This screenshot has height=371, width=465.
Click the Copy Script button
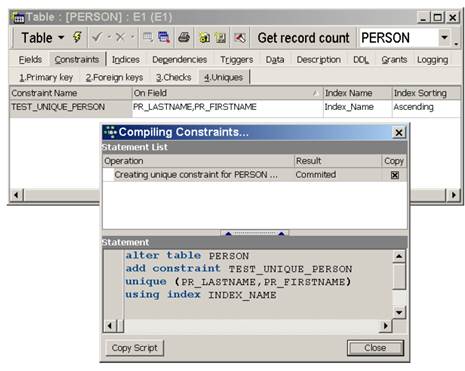pos(135,348)
